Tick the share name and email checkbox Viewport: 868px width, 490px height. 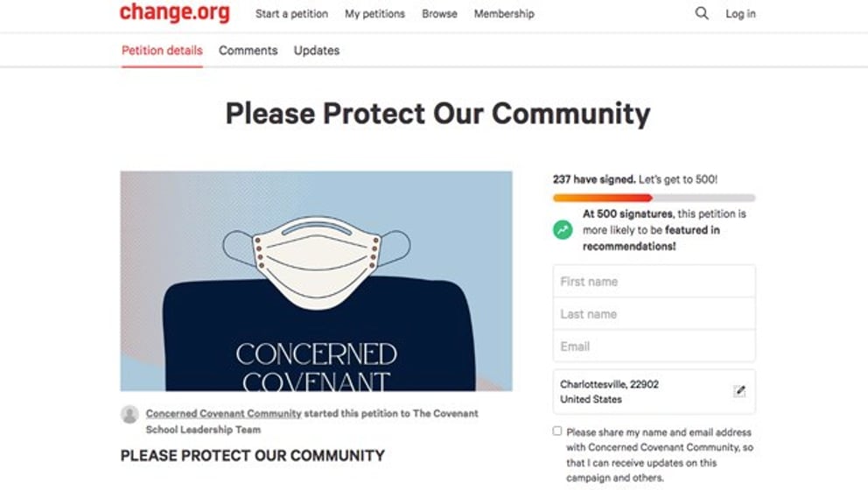click(x=556, y=430)
